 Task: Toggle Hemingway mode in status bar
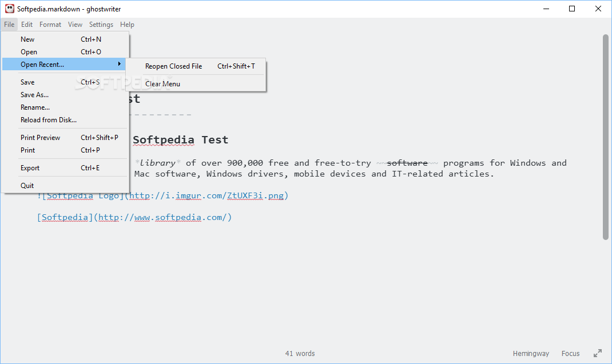531,354
